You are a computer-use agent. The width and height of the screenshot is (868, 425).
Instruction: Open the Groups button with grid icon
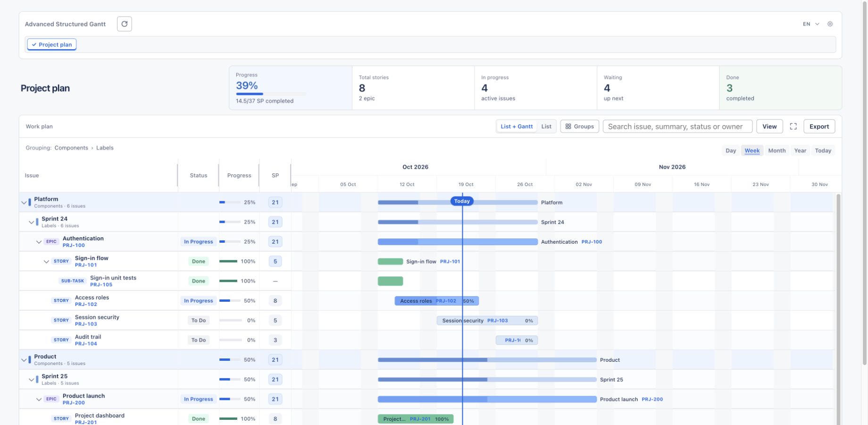click(580, 127)
